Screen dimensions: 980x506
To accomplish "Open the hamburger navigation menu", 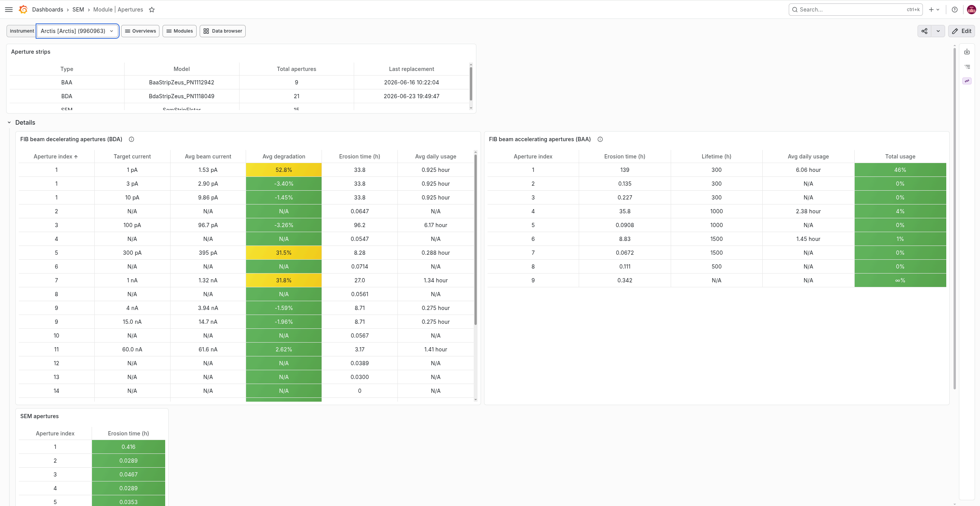I will (x=9, y=10).
